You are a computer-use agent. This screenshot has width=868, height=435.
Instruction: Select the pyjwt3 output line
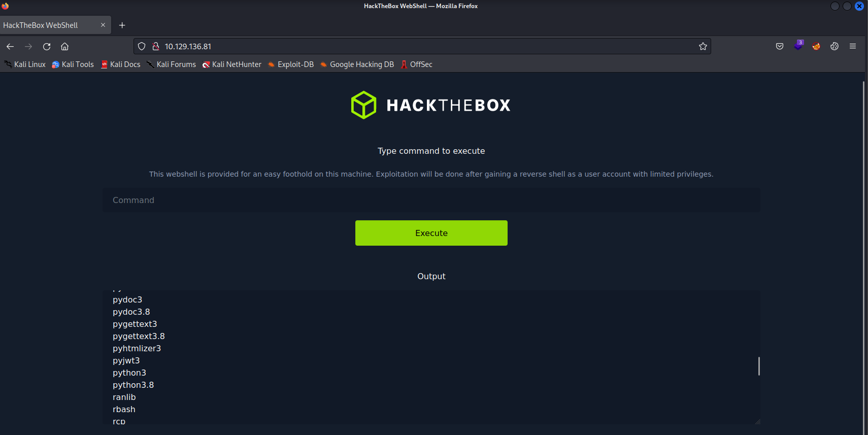click(x=126, y=360)
